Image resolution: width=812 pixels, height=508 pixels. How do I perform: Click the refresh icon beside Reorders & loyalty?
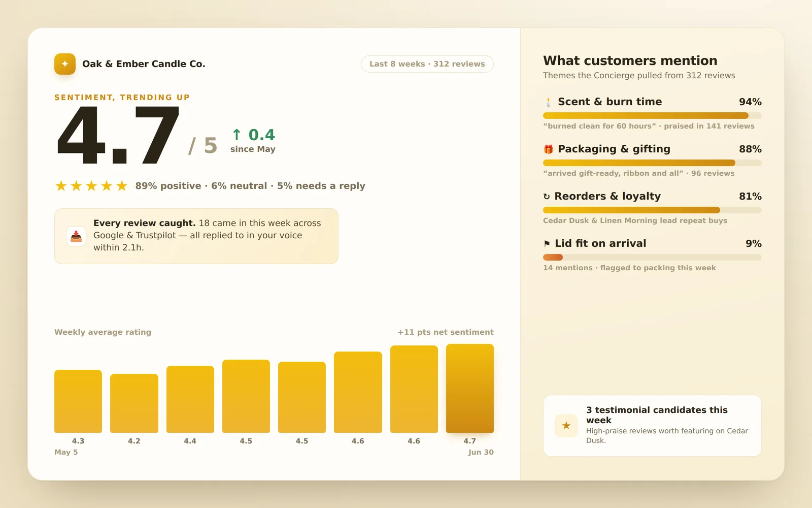(547, 197)
